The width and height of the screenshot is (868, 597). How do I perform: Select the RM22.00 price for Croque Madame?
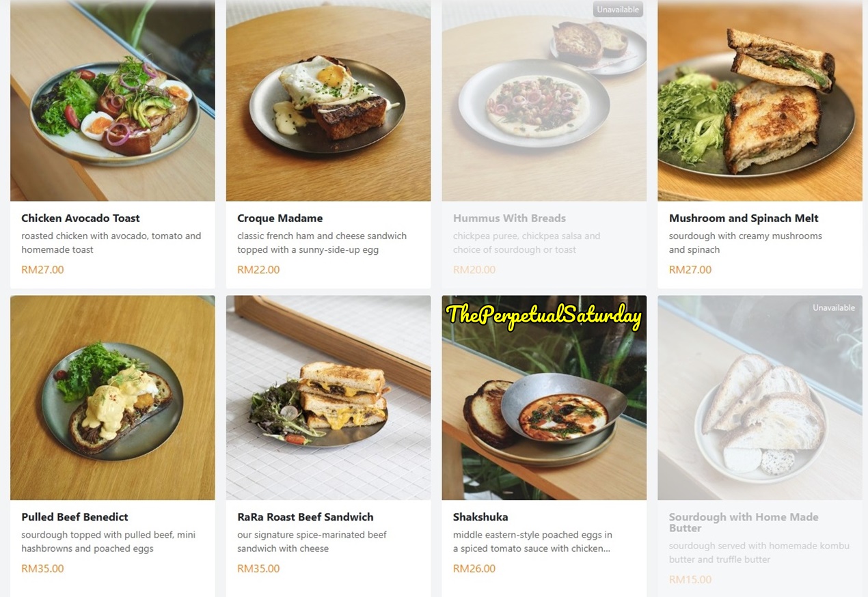click(x=258, y=270)
